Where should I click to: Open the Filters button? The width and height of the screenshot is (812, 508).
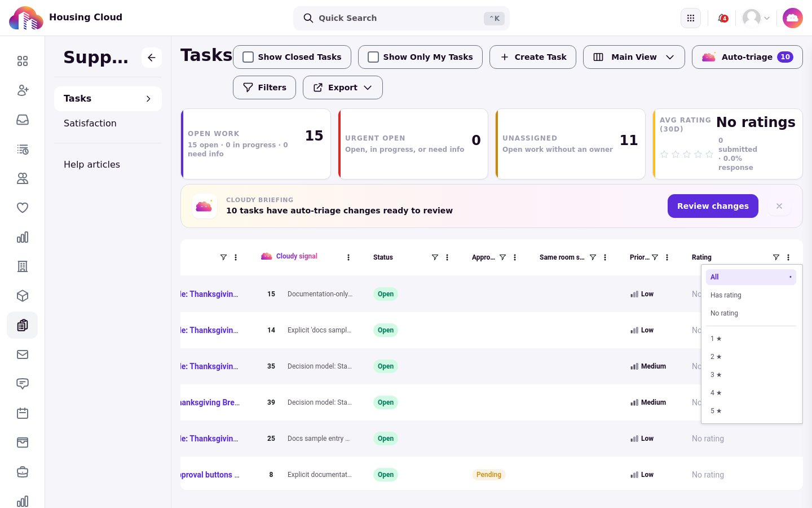click(x=264, y=87)
